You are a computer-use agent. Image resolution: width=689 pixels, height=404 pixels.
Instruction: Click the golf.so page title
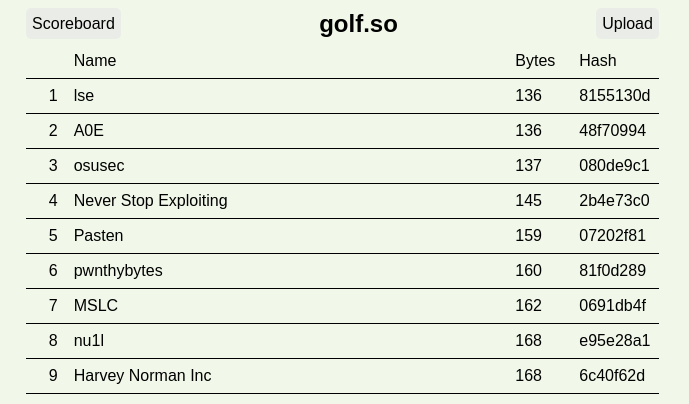tap(358, 24)
